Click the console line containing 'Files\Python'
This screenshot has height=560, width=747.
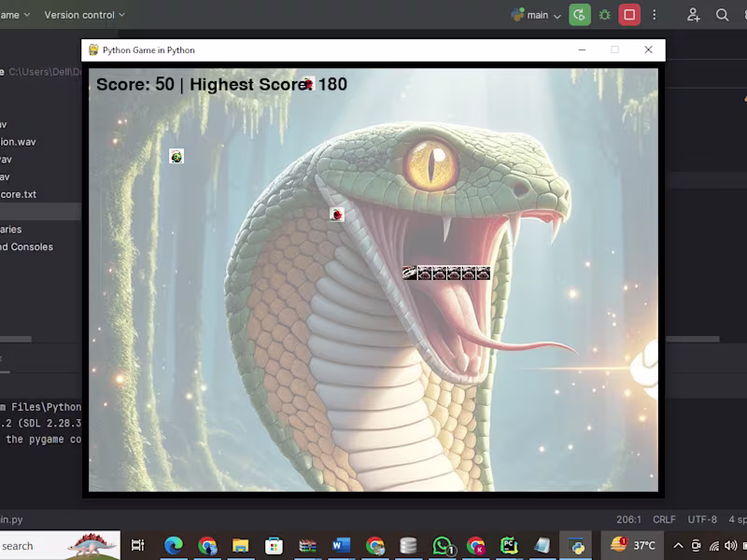[x=40, y=407]
